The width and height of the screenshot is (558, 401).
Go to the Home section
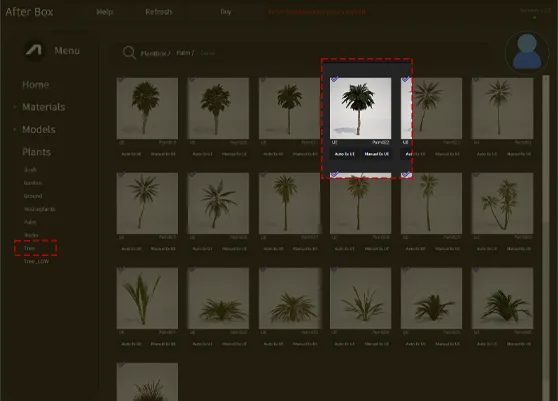pyautogui.click(x=36, y=85)
